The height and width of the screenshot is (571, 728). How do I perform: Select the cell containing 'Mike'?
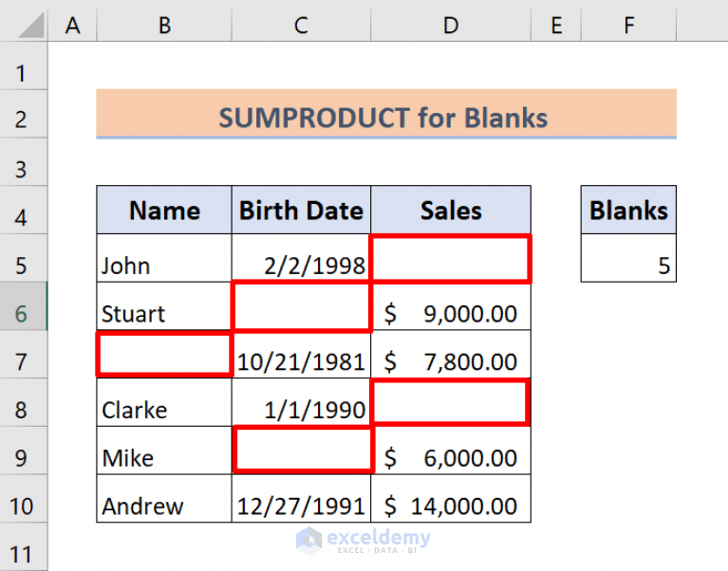164,451
